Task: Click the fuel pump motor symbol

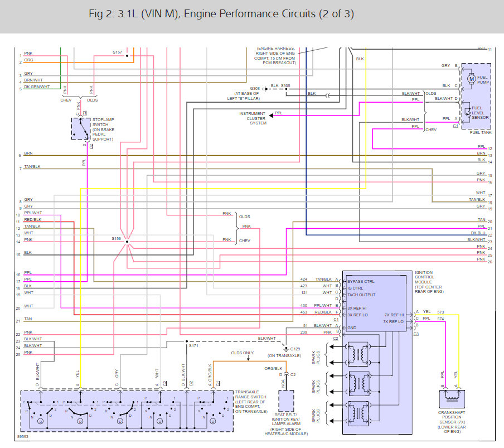Action: [471, 79]
